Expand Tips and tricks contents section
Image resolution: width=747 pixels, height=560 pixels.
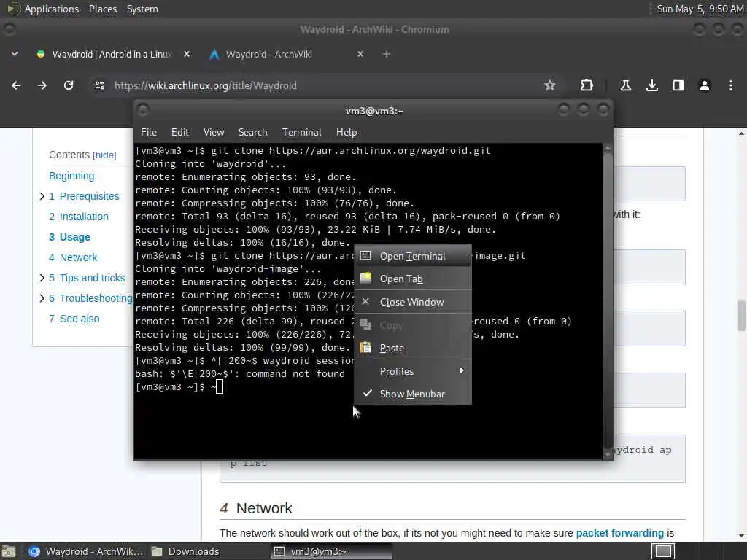[x=42, y=278]
